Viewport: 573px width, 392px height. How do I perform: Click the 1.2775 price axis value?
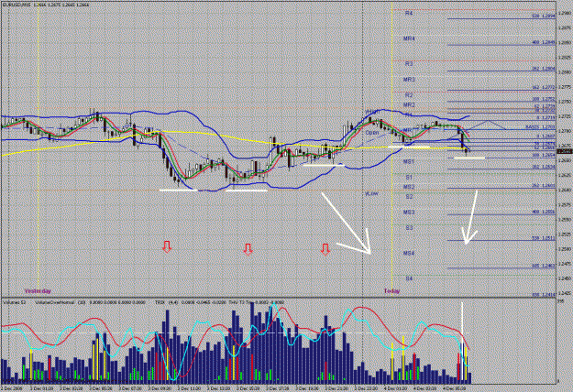[565, 87]
